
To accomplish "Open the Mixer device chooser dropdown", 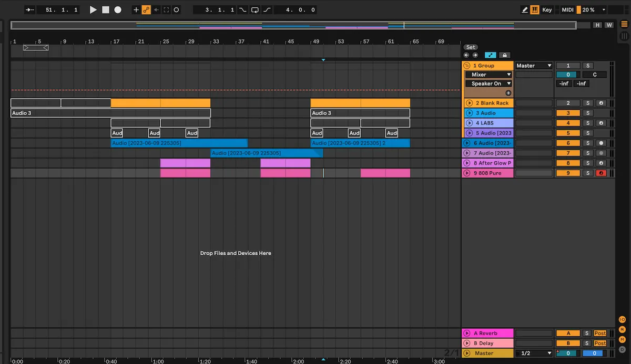I will (488, 75).
